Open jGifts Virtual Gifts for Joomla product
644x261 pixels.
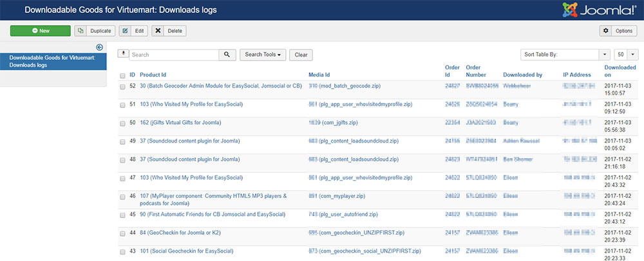pos(181,123)
